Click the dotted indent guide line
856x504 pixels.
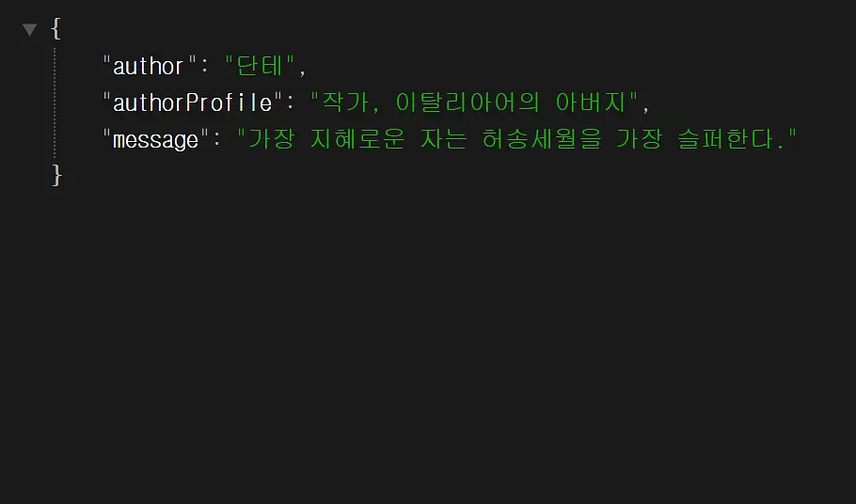55,102
